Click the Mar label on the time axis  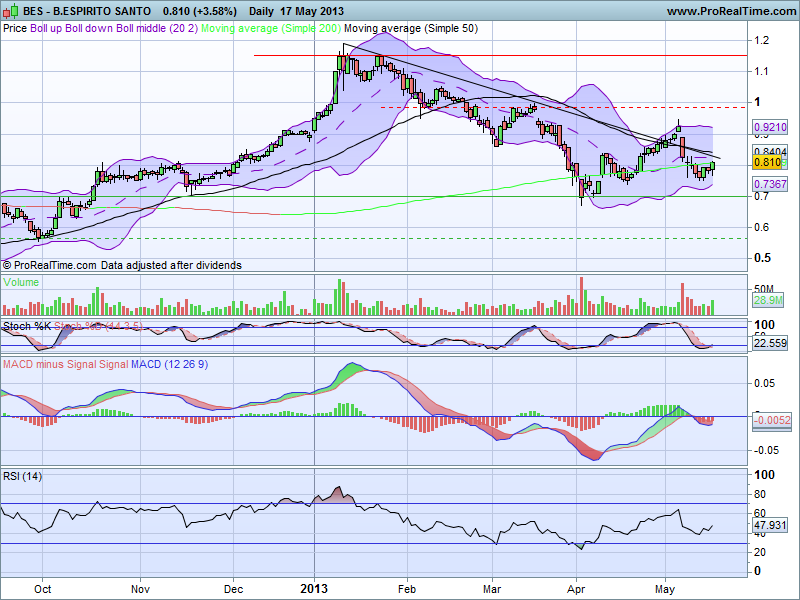tap(492, 589)
